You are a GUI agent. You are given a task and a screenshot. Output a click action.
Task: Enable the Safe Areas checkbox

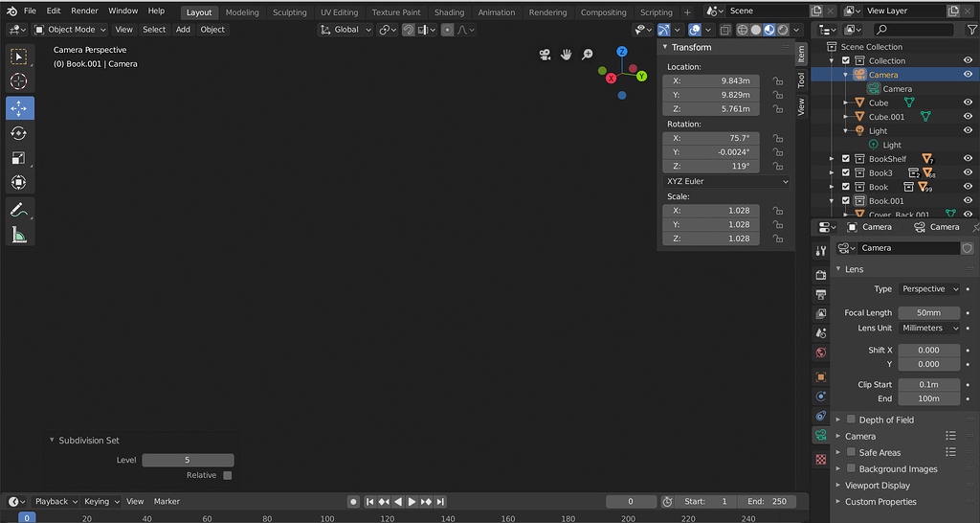point(851,452)
